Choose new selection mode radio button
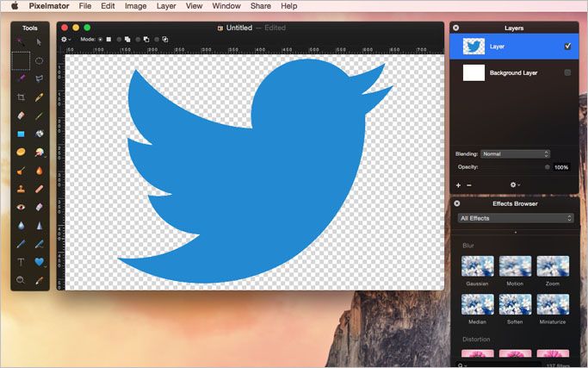Image resolution: width=588 pixels, height=368 pixels. 100,40
